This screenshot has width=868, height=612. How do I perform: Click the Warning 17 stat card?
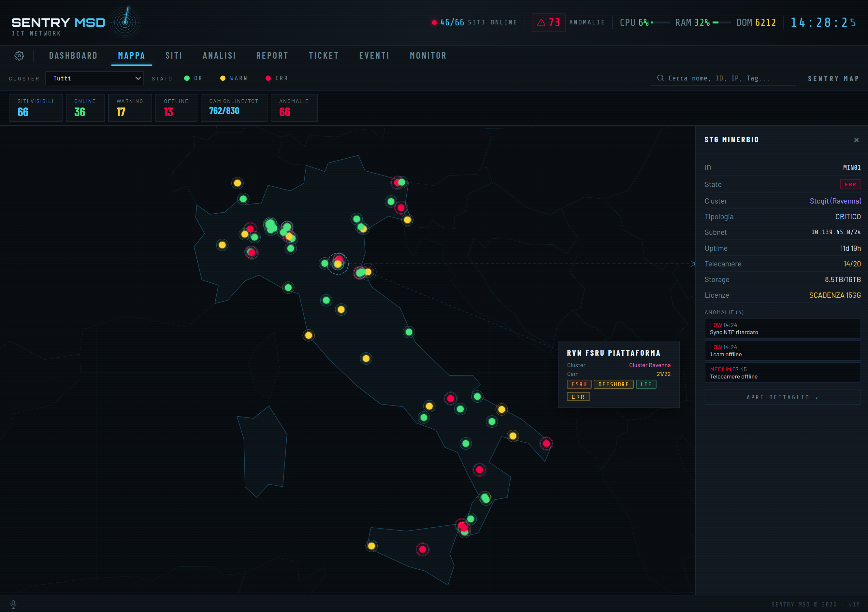(130, 108)
